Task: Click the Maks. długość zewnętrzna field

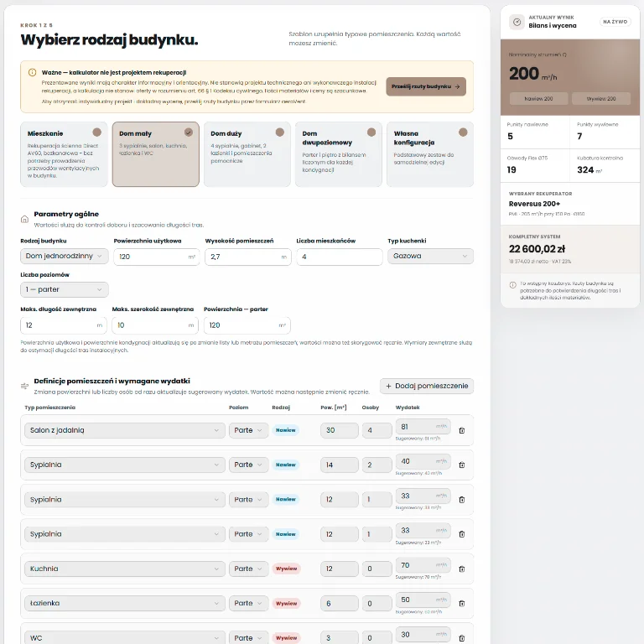Action: click(x=64, y=325)
